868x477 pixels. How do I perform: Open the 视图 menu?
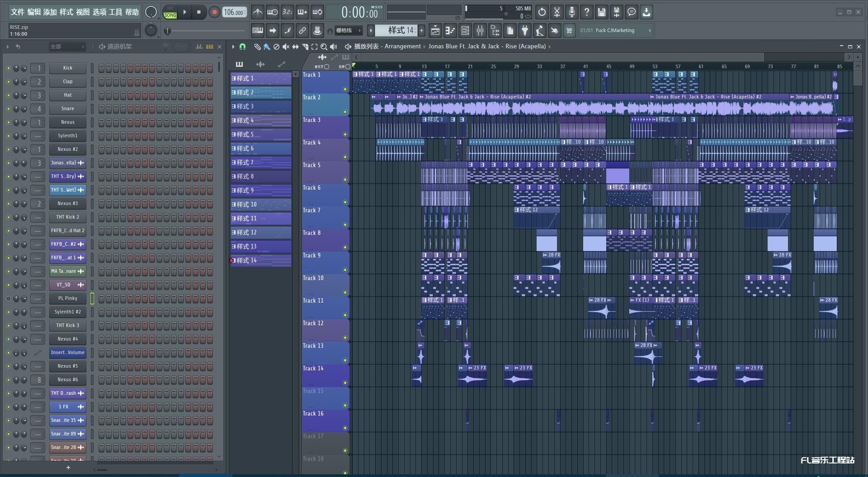(x=83, y=12)
